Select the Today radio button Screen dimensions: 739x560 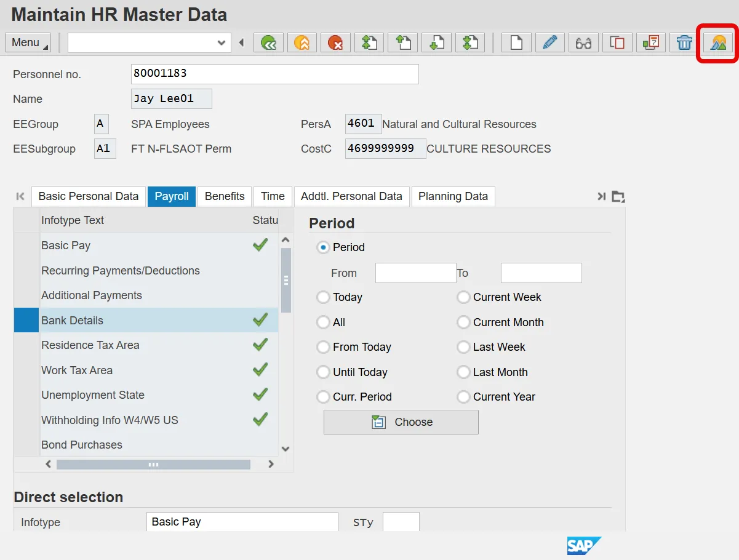coord(323,297)
